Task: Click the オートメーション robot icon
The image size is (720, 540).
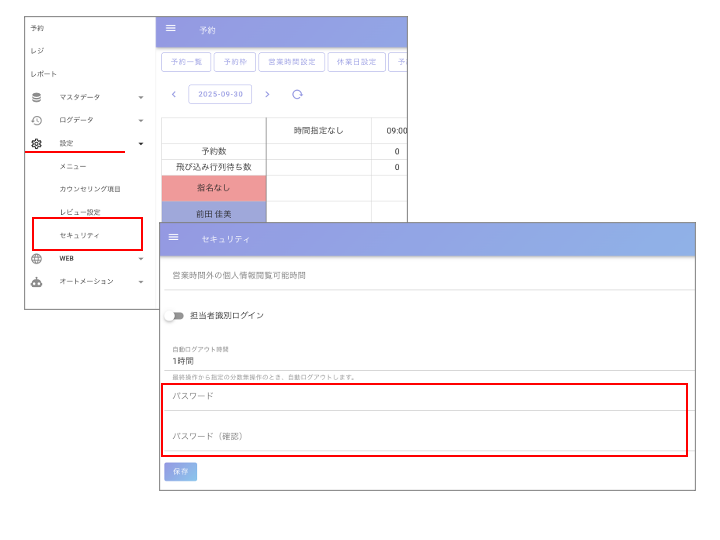Action: (x=37, y=282)
